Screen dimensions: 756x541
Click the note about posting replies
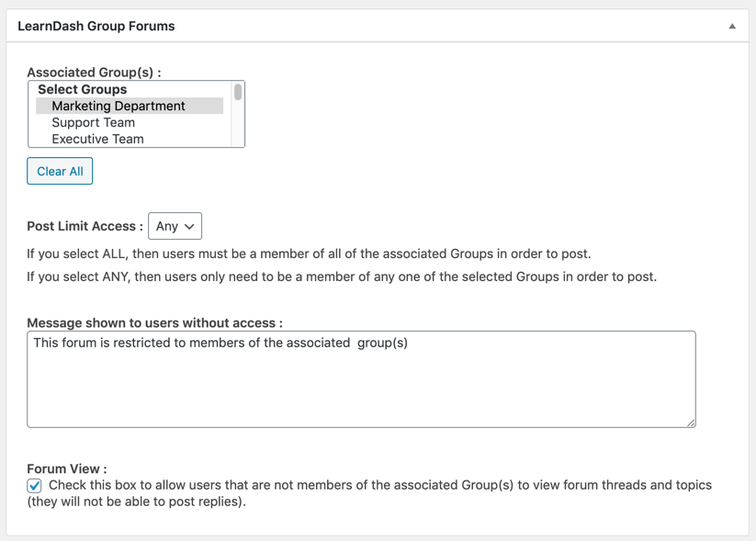(x=136, y=502)
